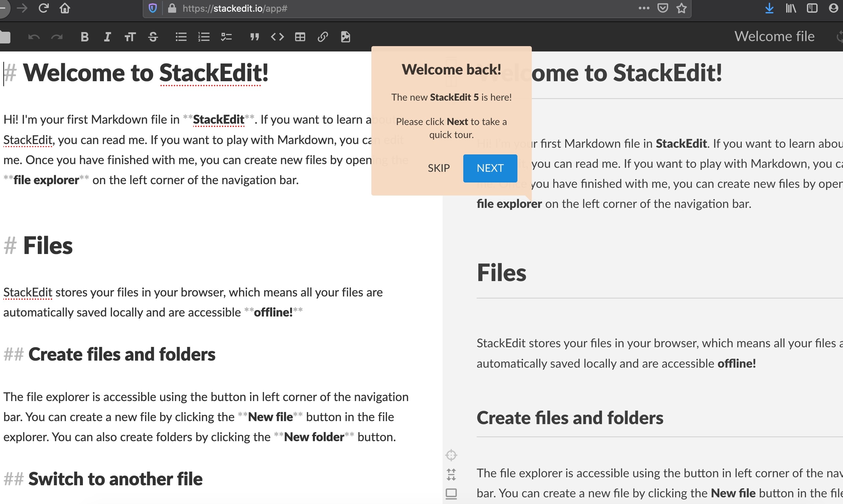
Task: Insert an ordered numbered list
Action: click(204, 37)
